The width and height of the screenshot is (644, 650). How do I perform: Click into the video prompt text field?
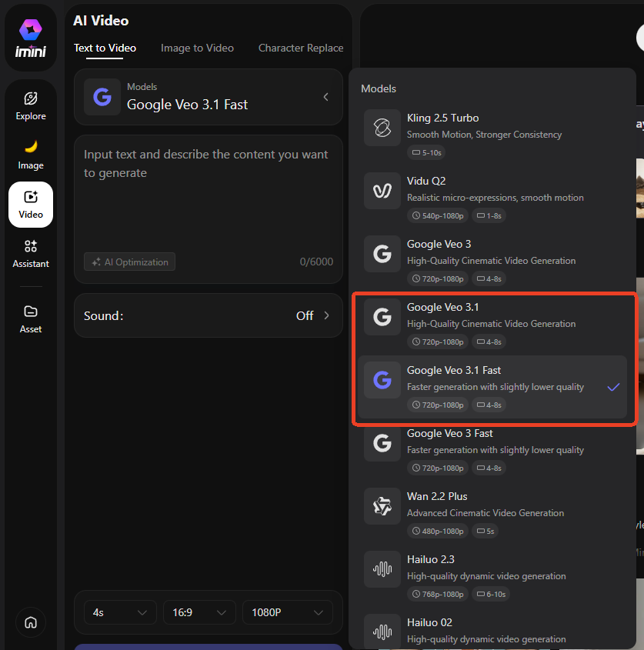point(208,192)
